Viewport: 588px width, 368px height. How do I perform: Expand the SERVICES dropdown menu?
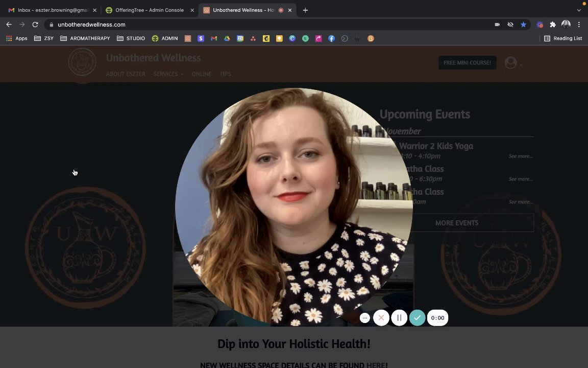[x=168, y=74]
